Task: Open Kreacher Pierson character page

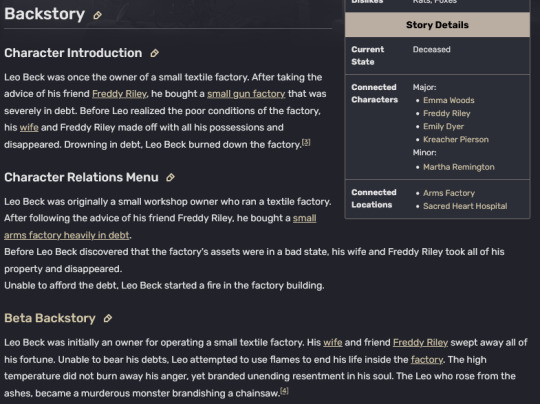Action: point(456,139)
